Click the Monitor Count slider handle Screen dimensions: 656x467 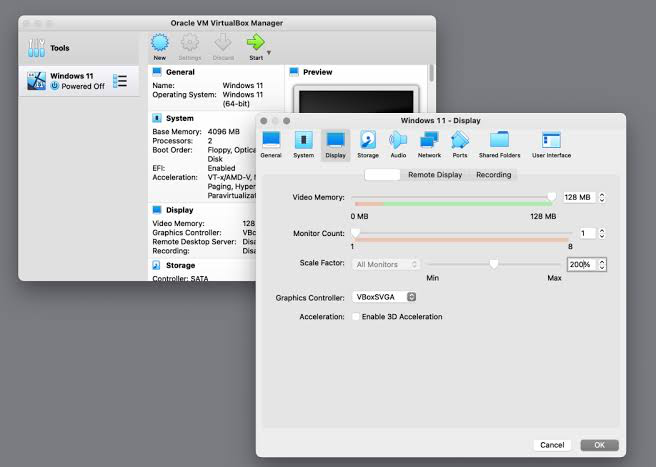[x=355, y=233]
